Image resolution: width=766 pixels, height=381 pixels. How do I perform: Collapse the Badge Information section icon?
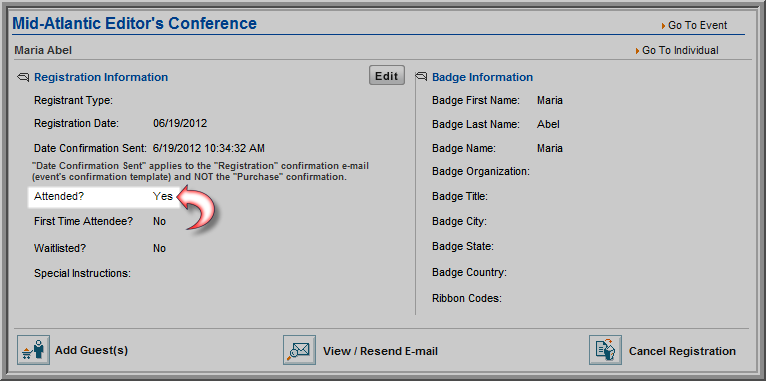pos(421,77)
